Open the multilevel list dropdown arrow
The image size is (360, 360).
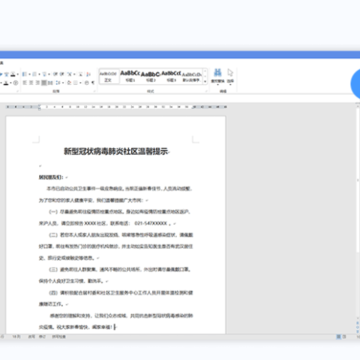[x=49, y=74]
